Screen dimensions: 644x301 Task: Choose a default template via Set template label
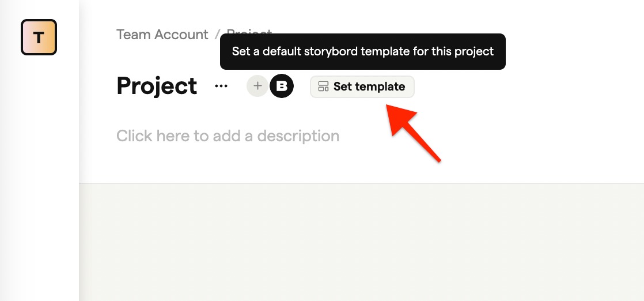pyautogui.click(x=369, y=86)
